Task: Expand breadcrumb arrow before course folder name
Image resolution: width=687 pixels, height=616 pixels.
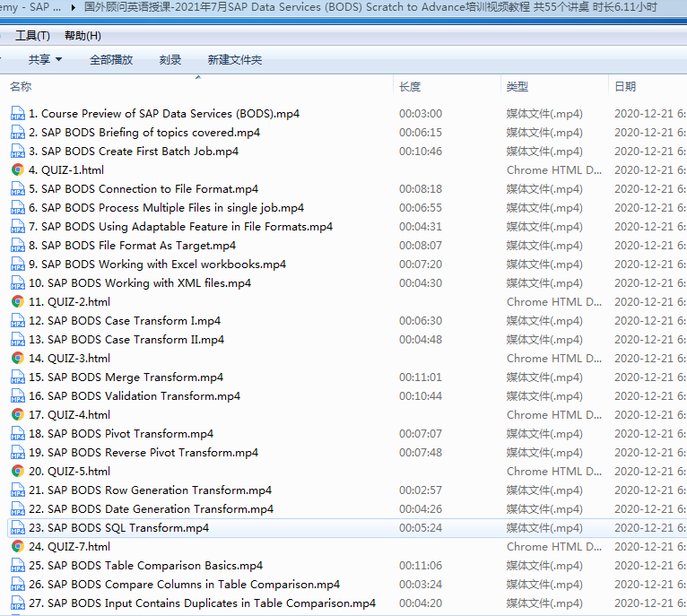Action: tap(74, 7)
